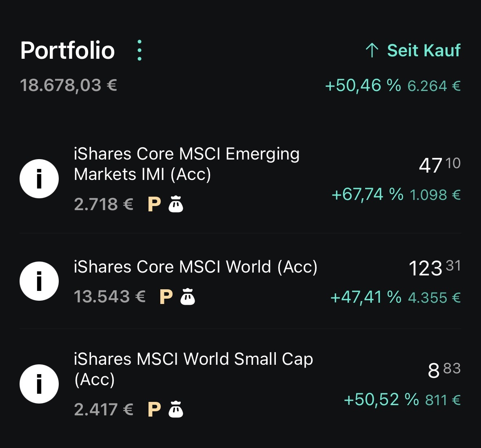This screenshot has height=448, width=481.
Task: Open iShares Core MSCI World (Acc) position
Action: pos(241,281)
